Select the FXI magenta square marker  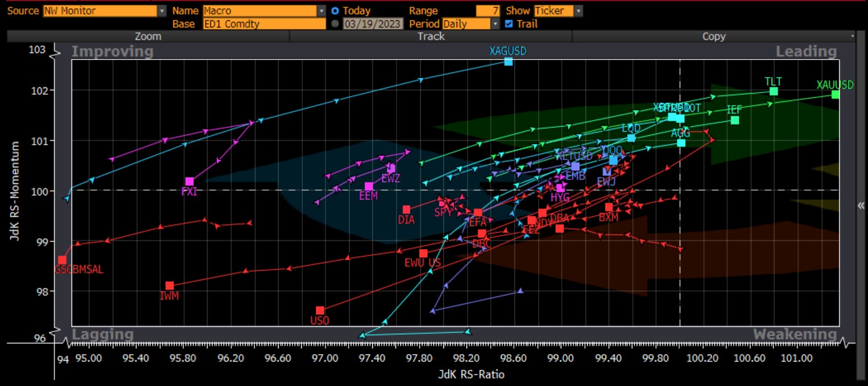click(x=189, y=181)
